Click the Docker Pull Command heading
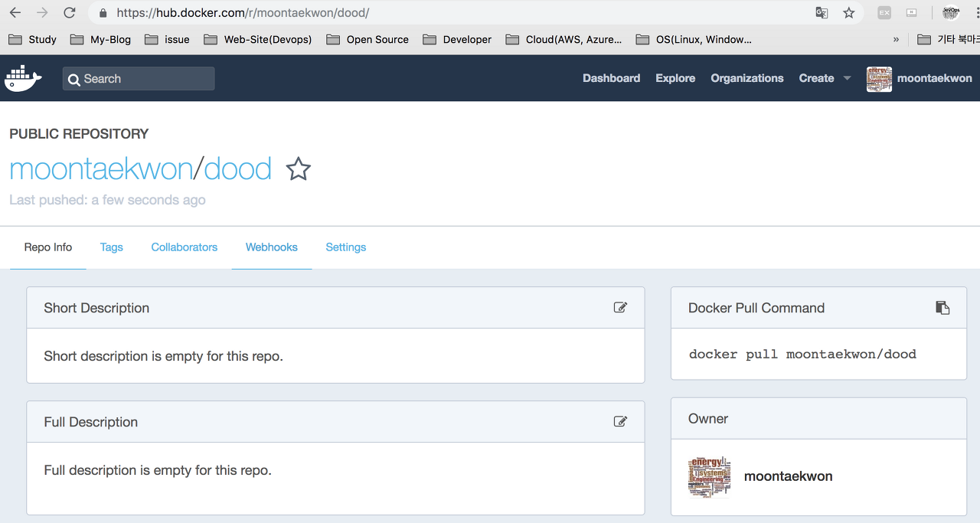Image resolution: width=980 pixels, height=523 pixels. tap(756, 308)
